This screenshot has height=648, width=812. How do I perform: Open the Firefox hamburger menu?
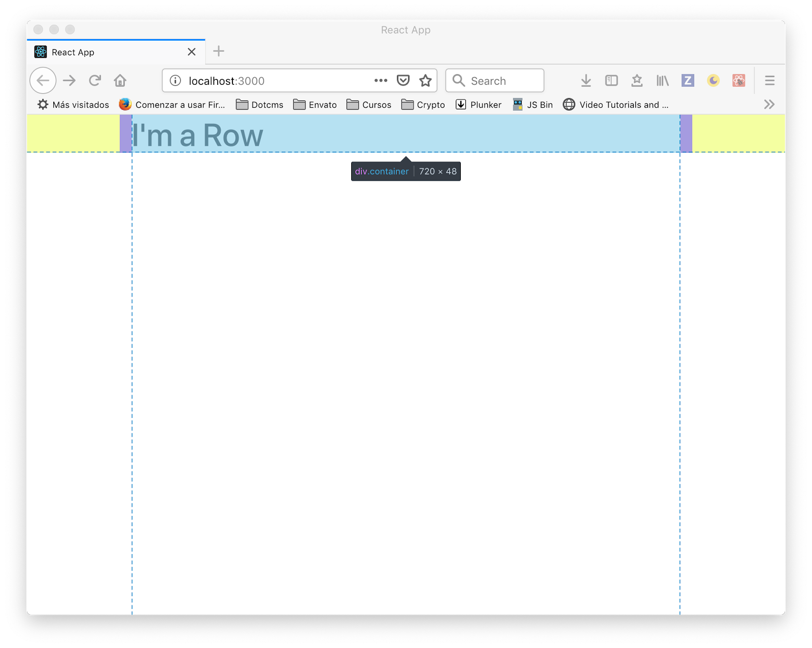[769, 80]
